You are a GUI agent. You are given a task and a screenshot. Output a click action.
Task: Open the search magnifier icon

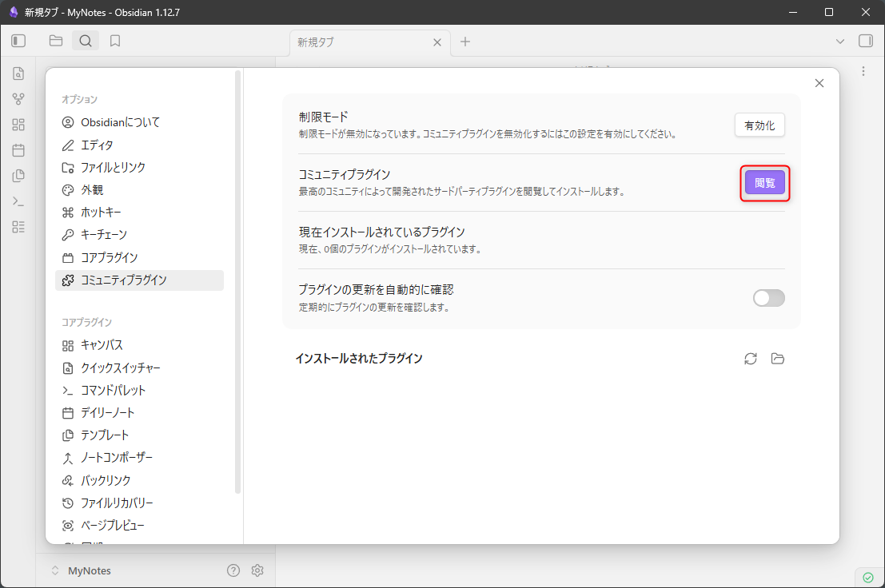tap(86, 41)
